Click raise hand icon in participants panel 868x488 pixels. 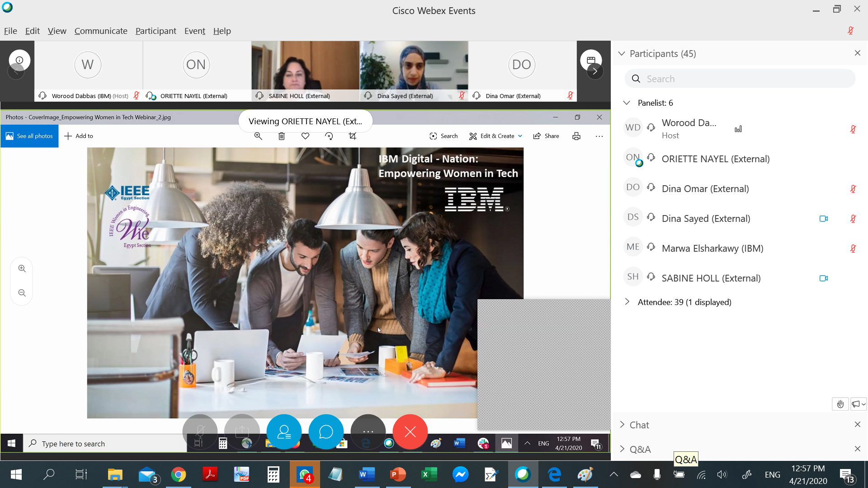(840, 404)
